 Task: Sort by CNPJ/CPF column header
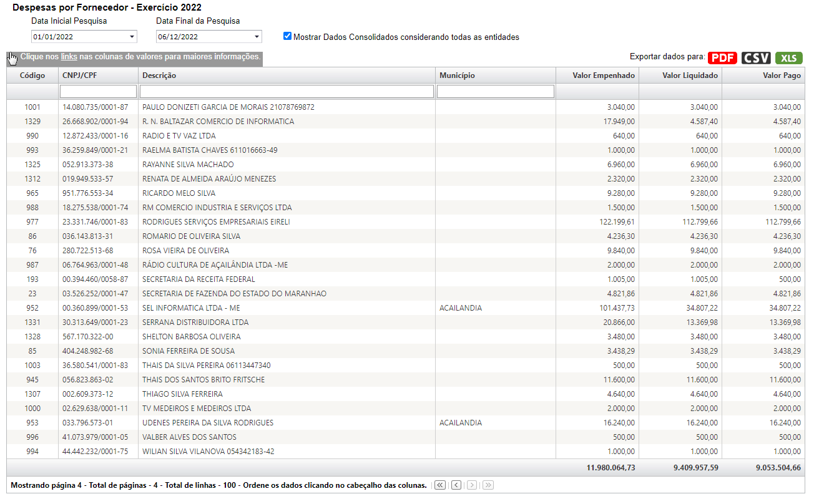pos(98,75)
